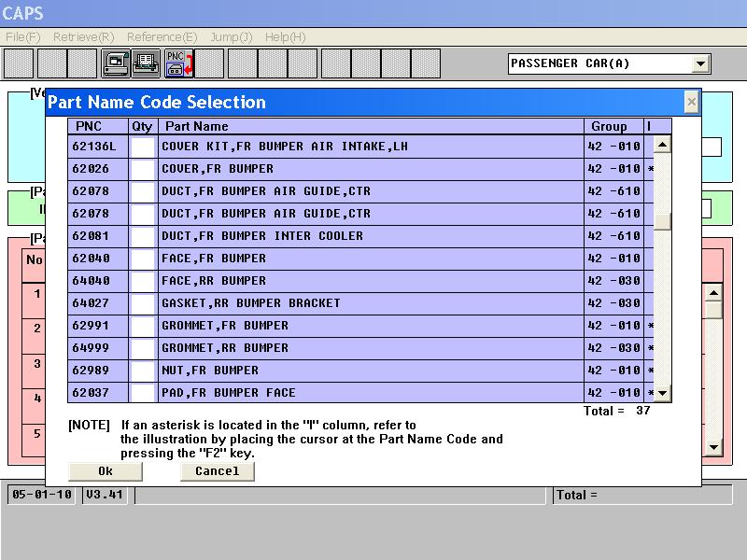Click the Qty box for GASKET,RR BUMPER BRACKET
This screenshot has height=560, width=747.
tap(143, 303)
